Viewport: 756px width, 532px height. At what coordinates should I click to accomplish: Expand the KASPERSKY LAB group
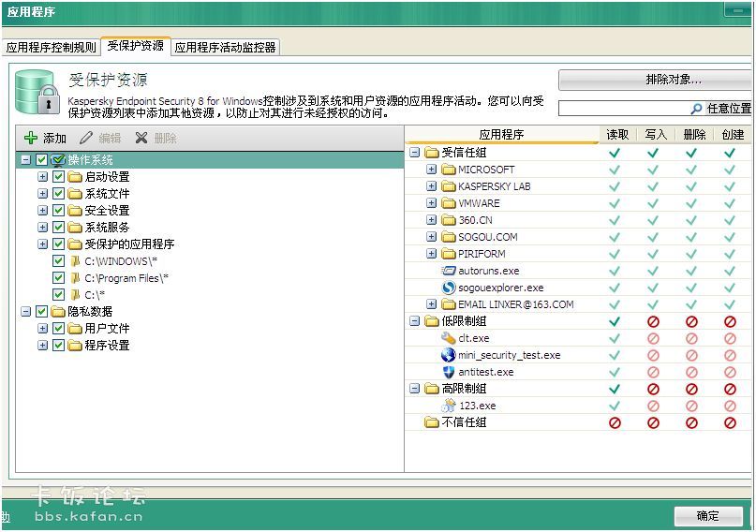pos(432,186)
